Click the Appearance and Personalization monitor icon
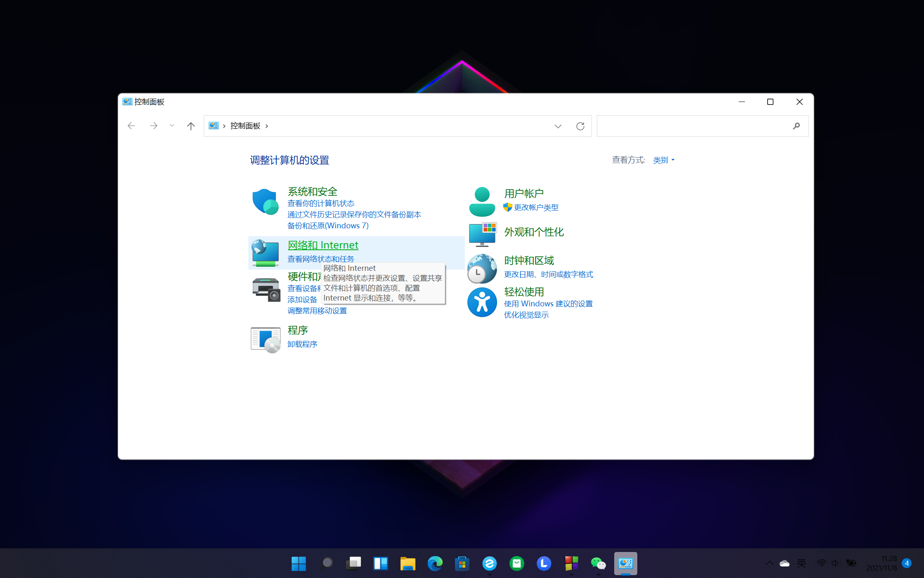Image resolution: width=924 pixels, height=578 pixels. (x=482, y=234)
